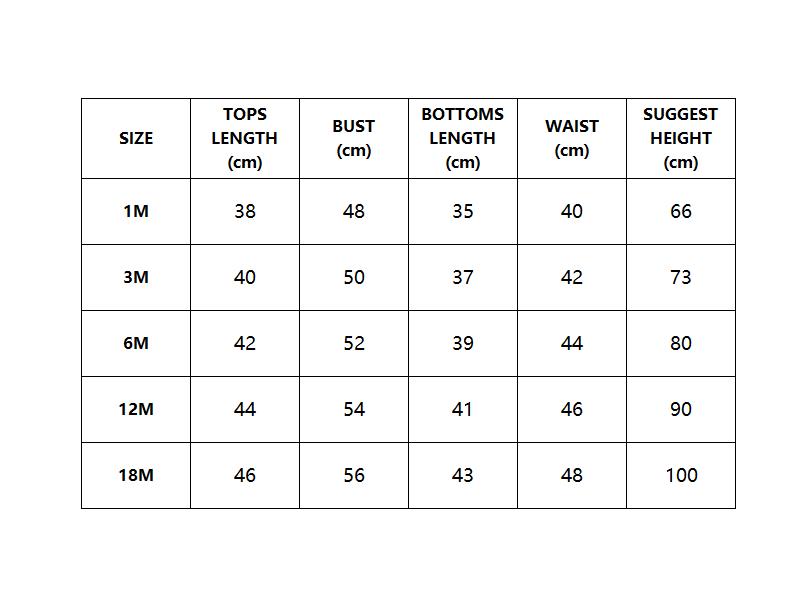
Task: Click the WAIST (cm) header cell
Action: [572, 138]
